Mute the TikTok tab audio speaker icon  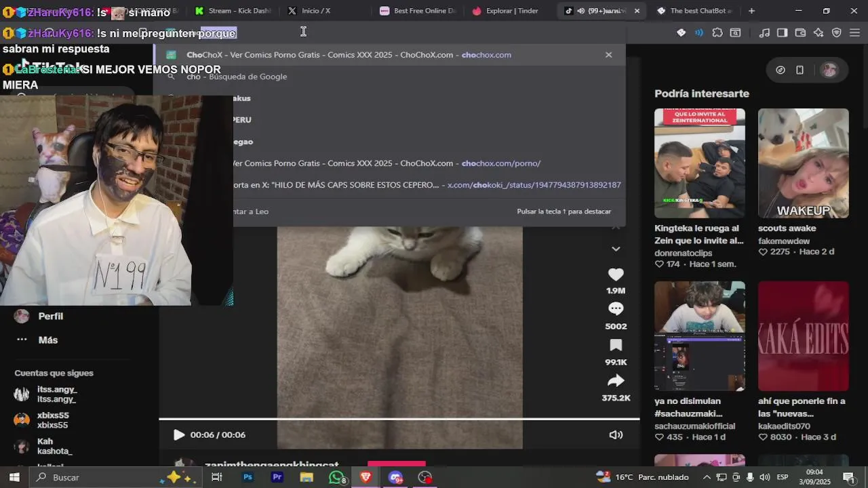[580, 11]
